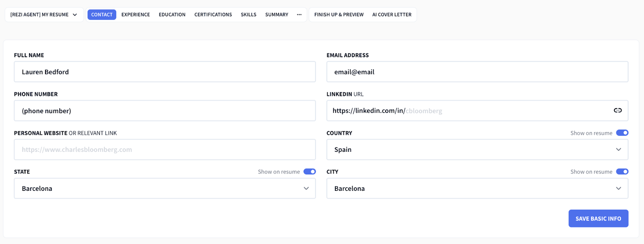The width and height of the screenshot is (644, 244).
Task: Focus the Email Address field
Action: pyautogui.click(x=477, y=72)
